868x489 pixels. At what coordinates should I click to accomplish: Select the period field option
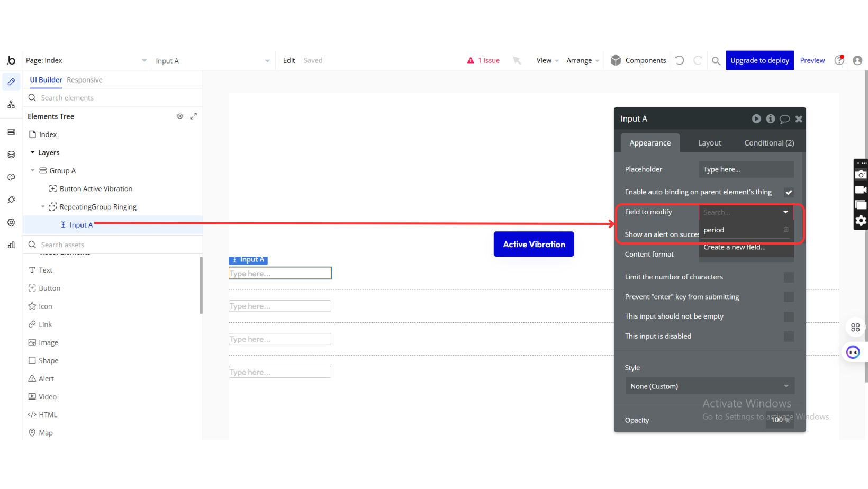[714, 230]
